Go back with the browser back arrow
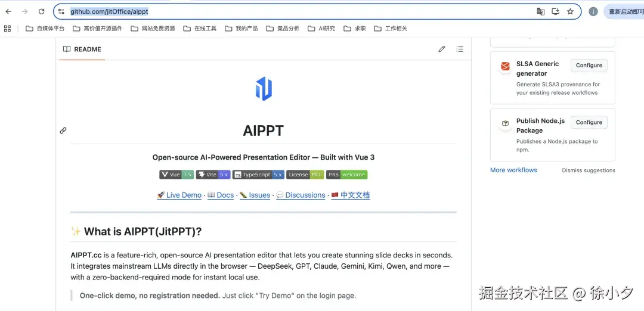The height and width of the screenshot is (311, 644). coord(8,11)
